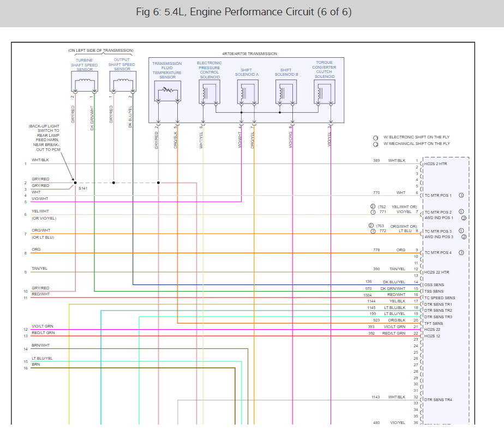Click the 'DTR SENS TR3' pin label
This screenshot has width=504, height=442.
[438, 317]
